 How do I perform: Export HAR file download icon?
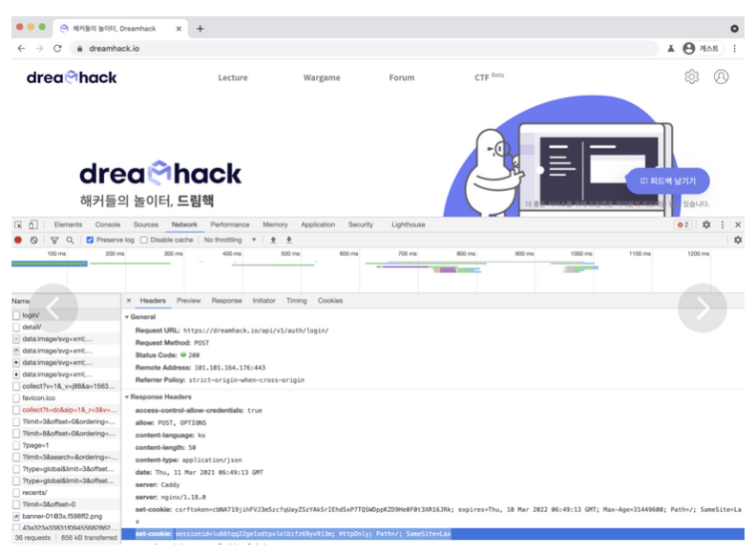click(x=289, y=240)
